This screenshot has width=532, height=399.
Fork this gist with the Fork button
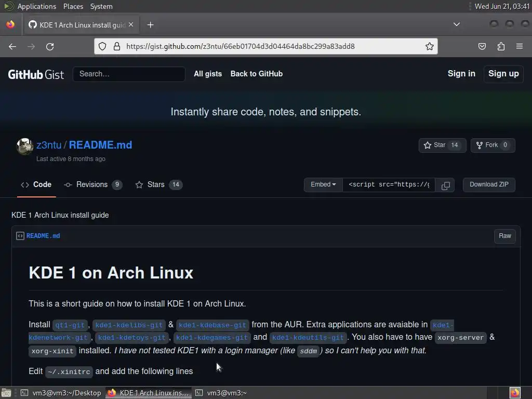(x=493, y=145)
